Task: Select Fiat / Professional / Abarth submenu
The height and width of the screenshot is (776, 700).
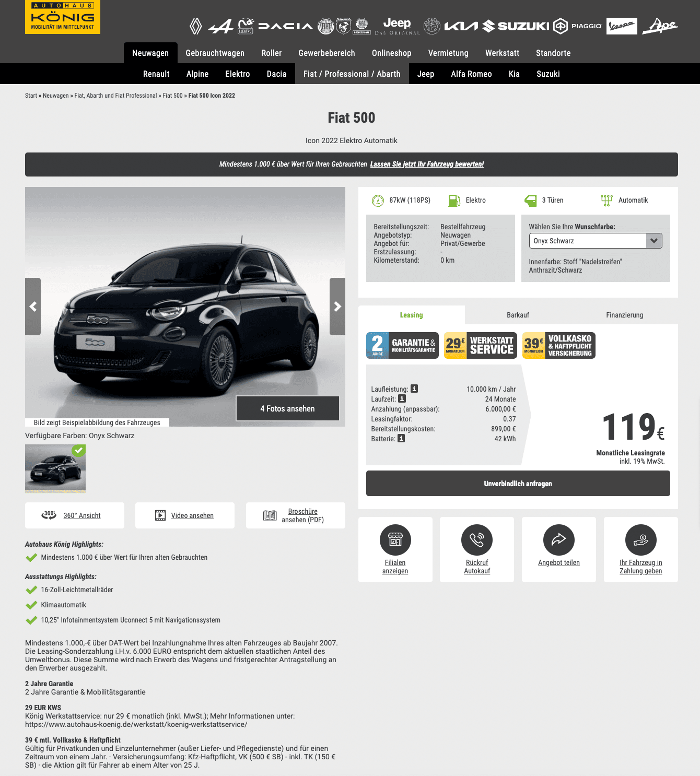Action: click(352, 74)
